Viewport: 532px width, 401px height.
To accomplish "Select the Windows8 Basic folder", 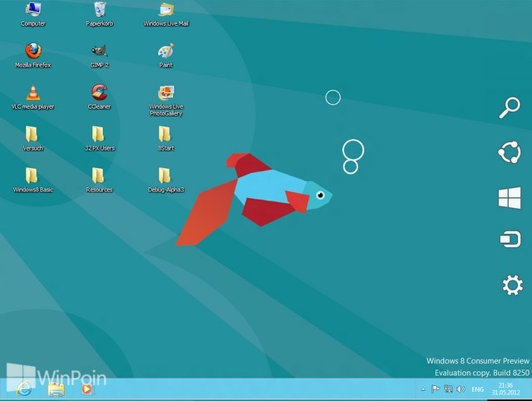I will pyautogui.click(x=33, y=180).
